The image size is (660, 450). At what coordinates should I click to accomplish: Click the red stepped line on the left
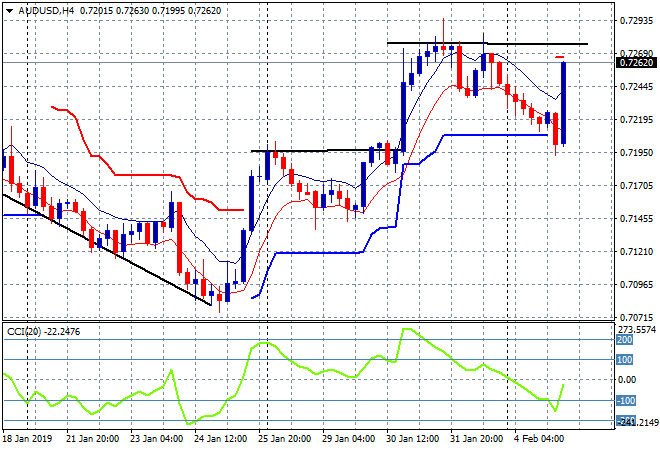(x=147, y=175)
